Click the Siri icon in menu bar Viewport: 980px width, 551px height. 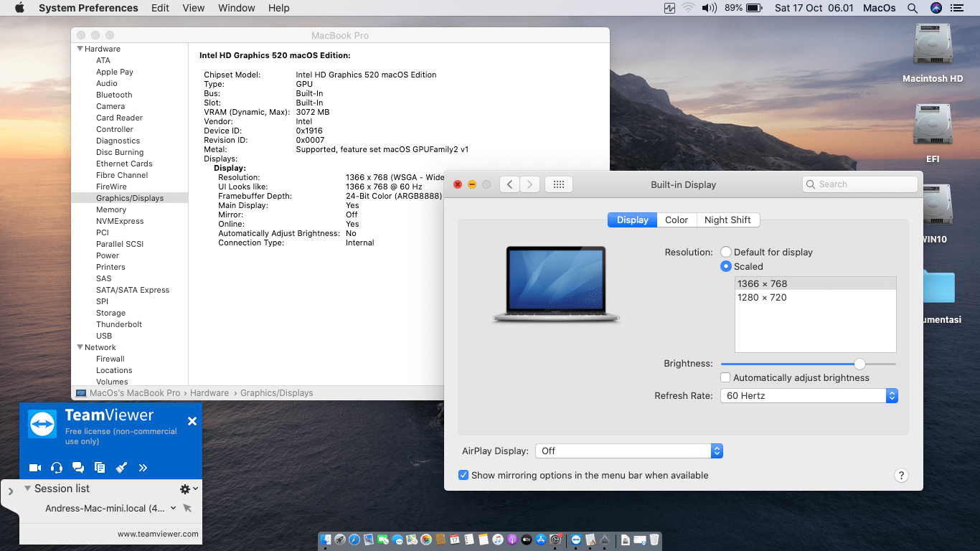936,8
